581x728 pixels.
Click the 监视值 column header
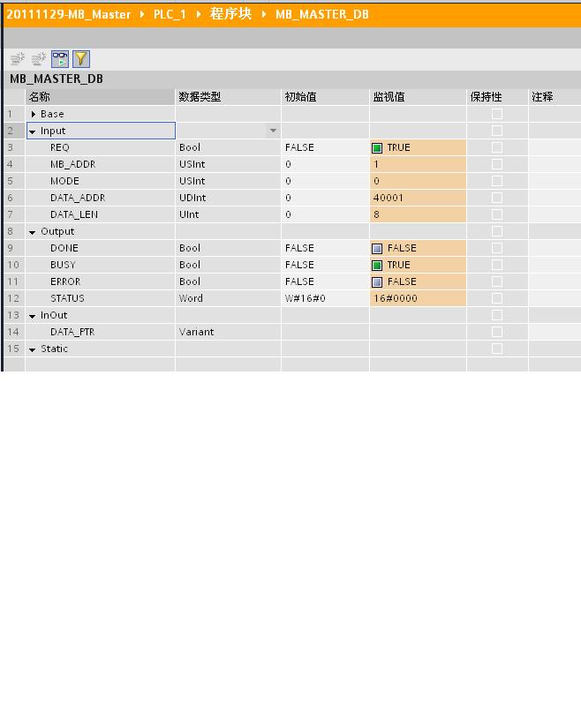(x=418, y=97)
